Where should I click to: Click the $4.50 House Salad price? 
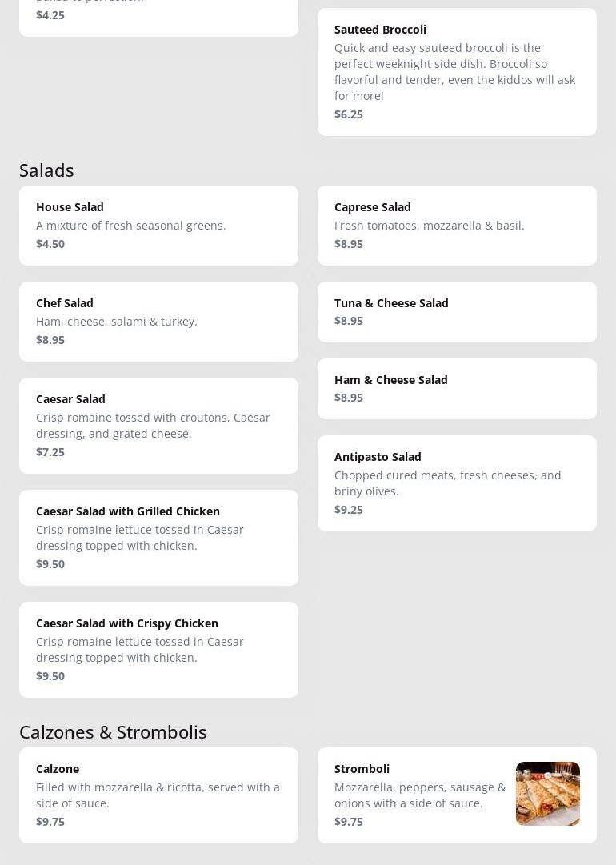[x=50, y=243]
